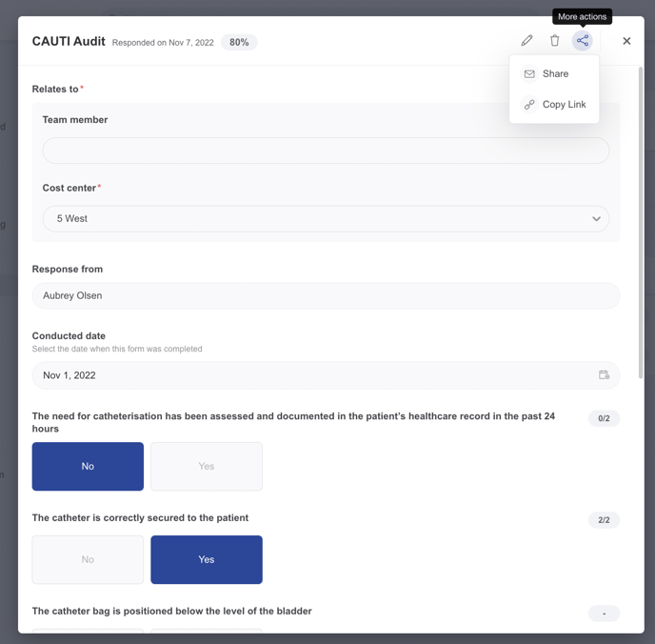Click the Response from field Aubrey Olsen
Viewport: 655px width, 644px height.
[x=326, y=295]
